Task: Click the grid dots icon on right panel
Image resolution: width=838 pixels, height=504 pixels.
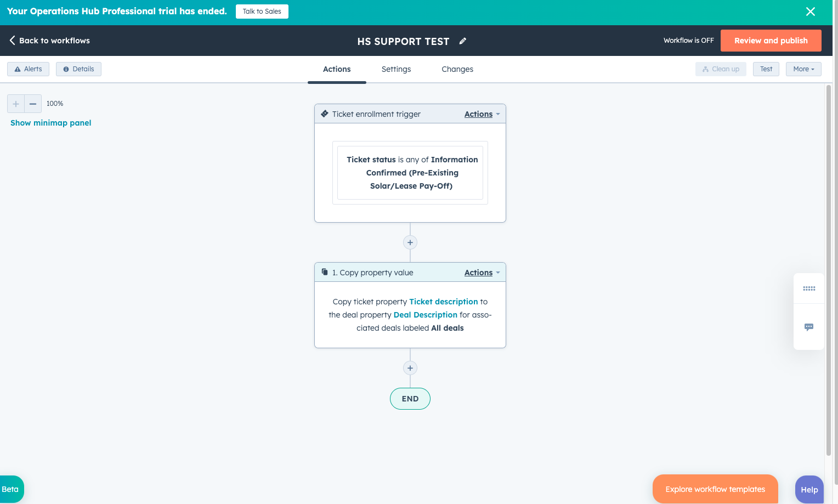Action: 809,288
